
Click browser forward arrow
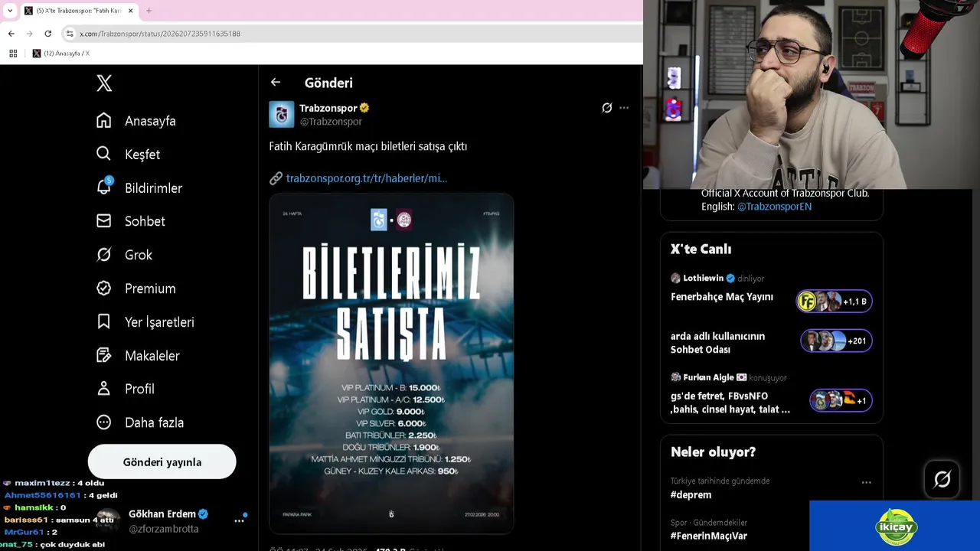pos(29,34)
